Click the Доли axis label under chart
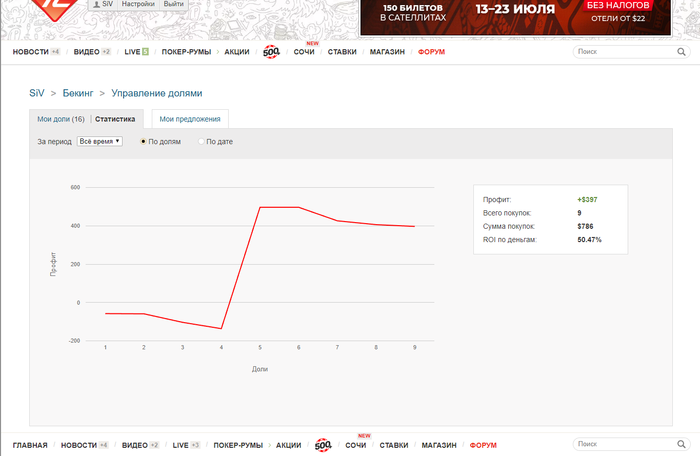Screen dimensions: 700x456 [x=260, y=369]
